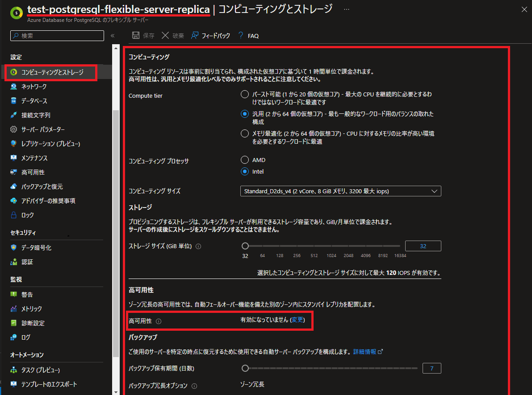Click the フィードバック toolbar button
The image size is (532, 395).
[x=210, y=35]
